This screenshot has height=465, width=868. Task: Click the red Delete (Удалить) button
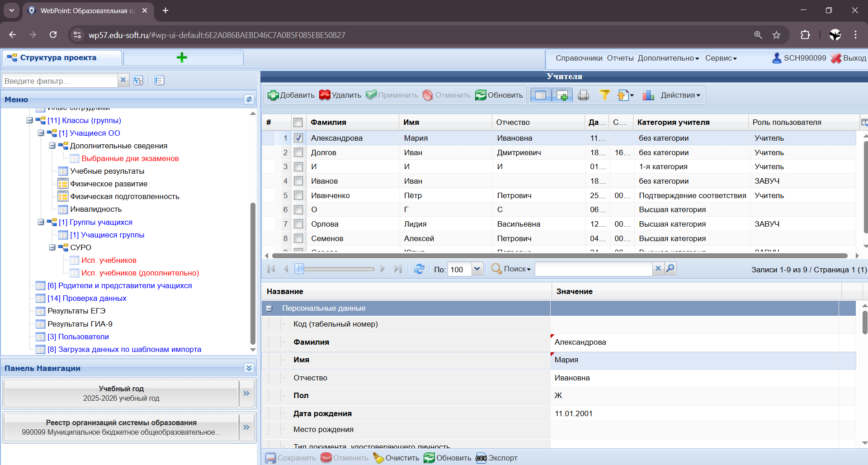click(x=340, y=95)
